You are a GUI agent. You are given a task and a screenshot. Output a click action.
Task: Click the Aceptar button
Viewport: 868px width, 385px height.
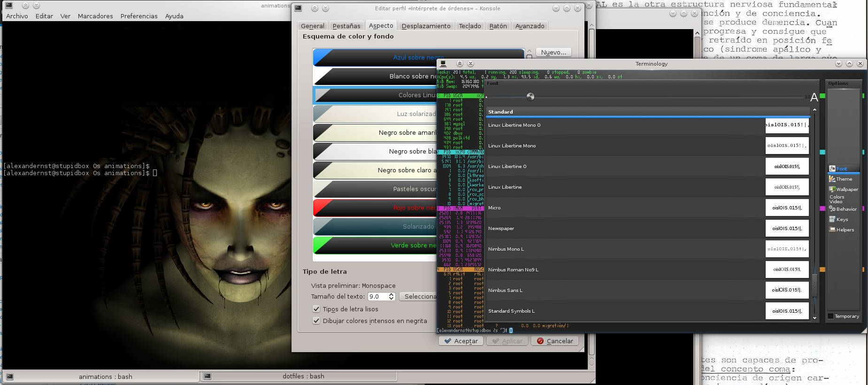(x=461, y=341)
